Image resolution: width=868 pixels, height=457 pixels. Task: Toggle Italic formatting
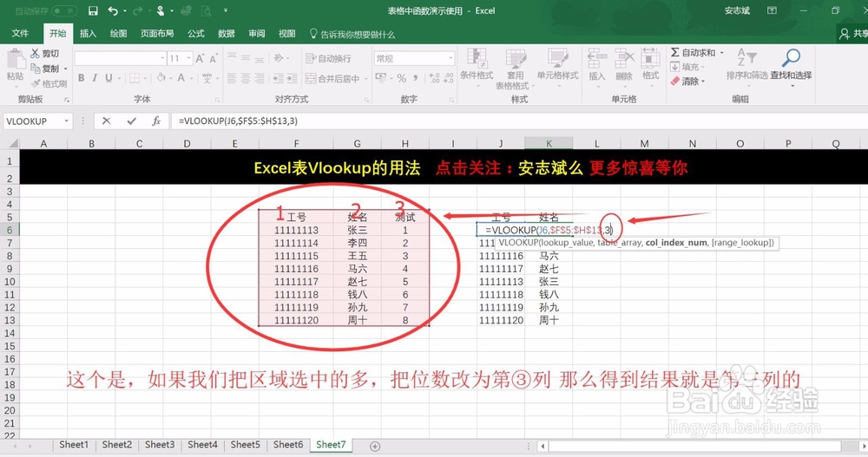(x=95, y=78)
